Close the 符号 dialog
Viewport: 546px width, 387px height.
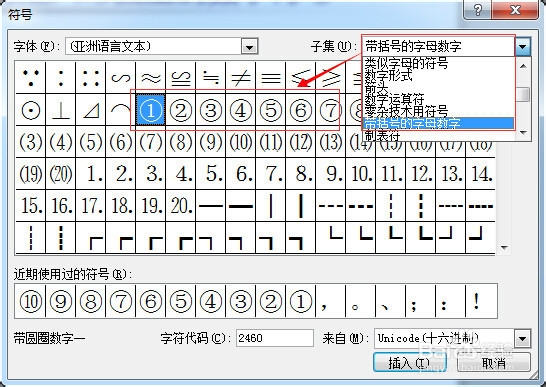point(515,10)
